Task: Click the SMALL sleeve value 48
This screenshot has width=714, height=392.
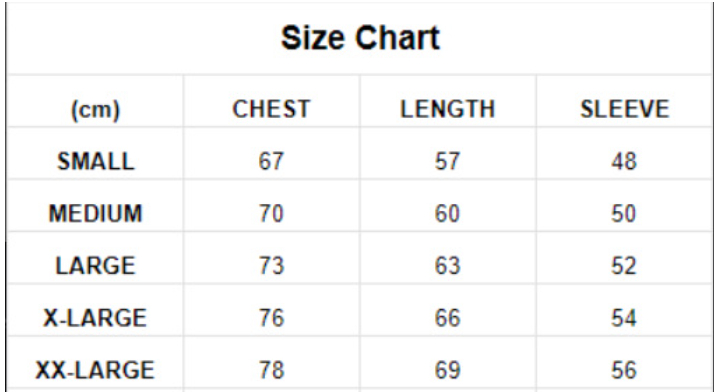Action: click(624, 161)
